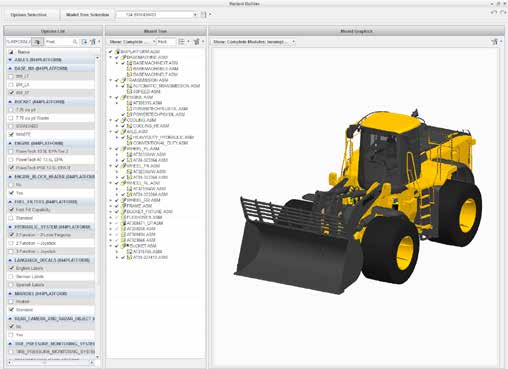Check Standard under fuel filters group
508x369 pixels.
(11, 218)
